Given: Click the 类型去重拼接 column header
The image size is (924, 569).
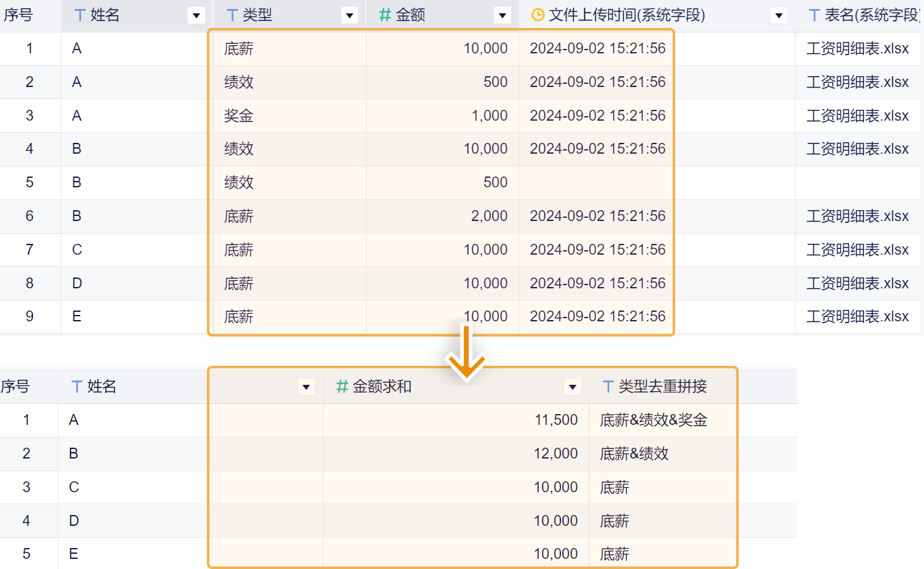Looking at the screenshot, I should [x=663, y=387].
